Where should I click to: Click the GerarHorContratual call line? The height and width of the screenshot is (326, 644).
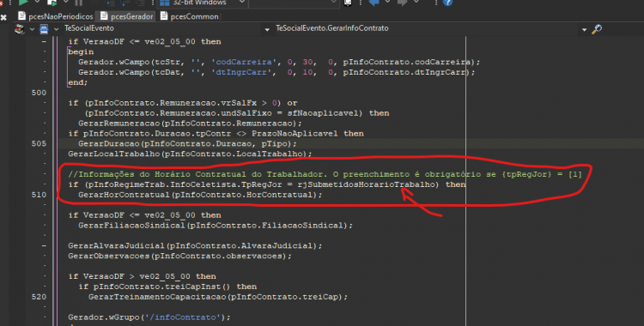click(200, 195)
